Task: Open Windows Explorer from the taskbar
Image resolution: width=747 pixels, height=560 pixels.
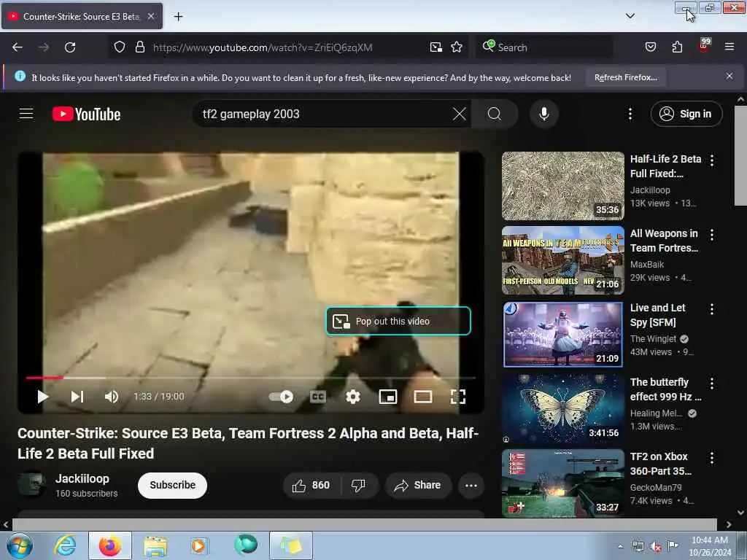Action: point(155,546)
